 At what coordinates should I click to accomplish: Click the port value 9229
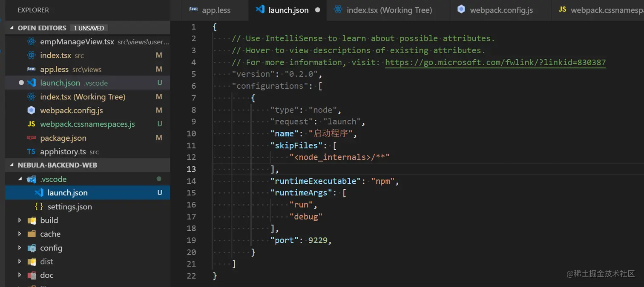click(x=318, y=241)
